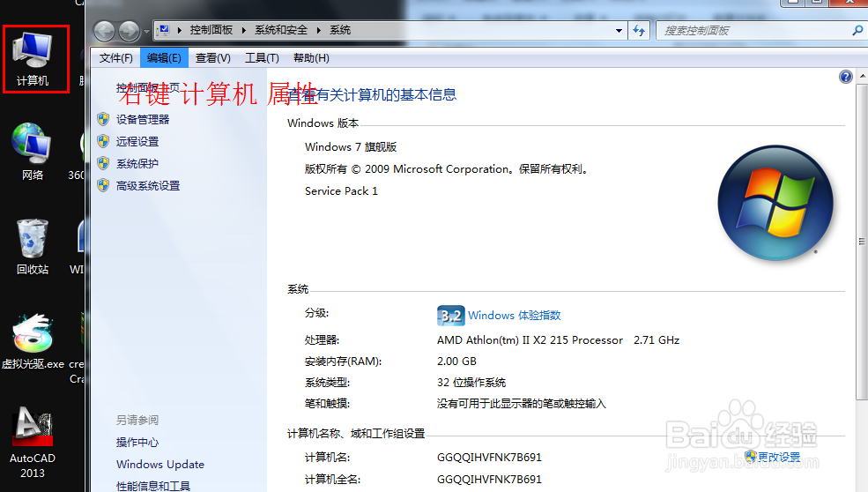Click the search magnifier icon

(857, 31)
